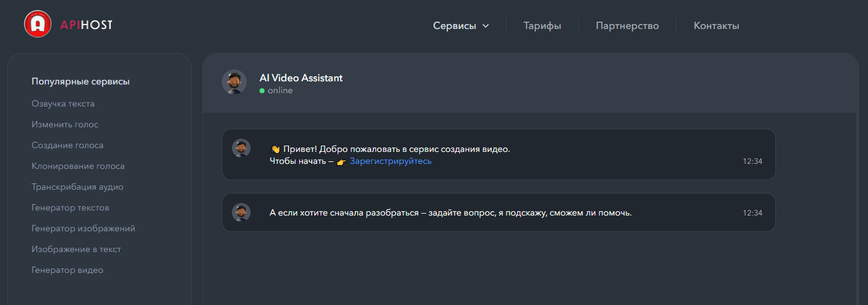Click the avatar beside the second message
The height and width of the screenshot is (305, 868).
pos(241,212)
